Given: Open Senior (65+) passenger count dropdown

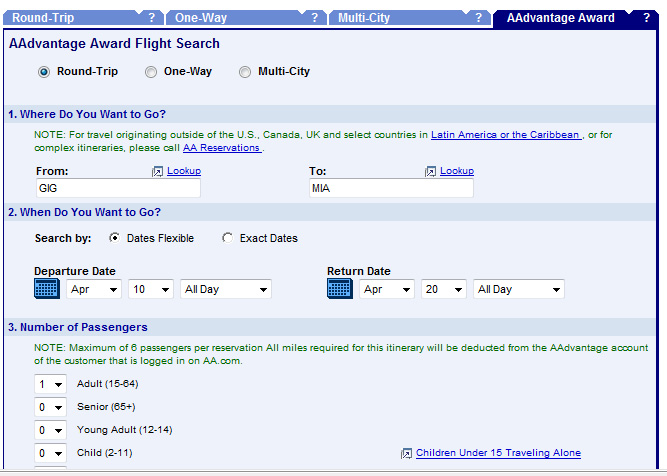Looking at the screenshot, I should (50, 407).
